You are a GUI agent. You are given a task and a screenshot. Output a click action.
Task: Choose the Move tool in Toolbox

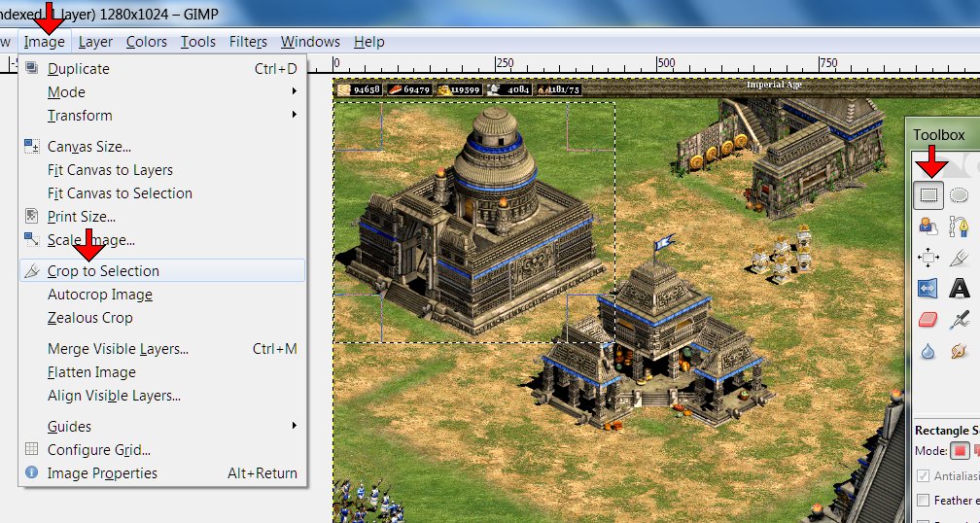click(x=928, y=257)
